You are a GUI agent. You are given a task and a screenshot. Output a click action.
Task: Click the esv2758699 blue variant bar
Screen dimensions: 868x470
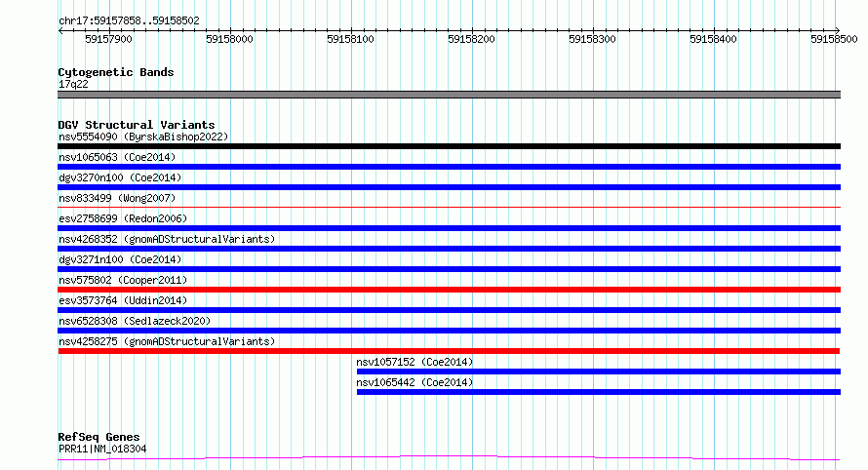(x=449, y=228)
